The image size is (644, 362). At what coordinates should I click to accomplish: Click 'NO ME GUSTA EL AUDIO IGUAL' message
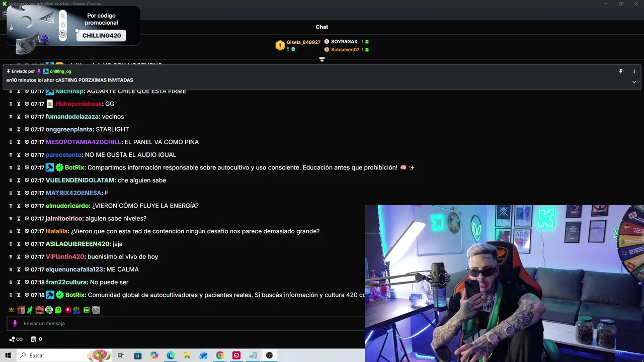tap(130, 155)
